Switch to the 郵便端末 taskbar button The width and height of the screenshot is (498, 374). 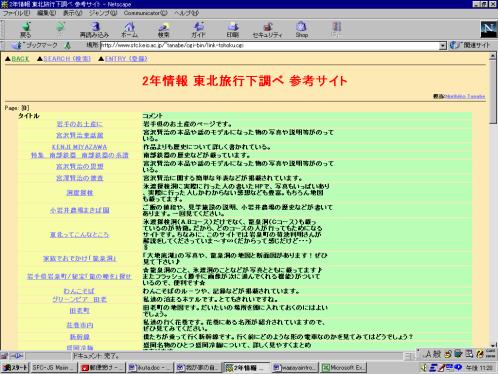point(102,368)
